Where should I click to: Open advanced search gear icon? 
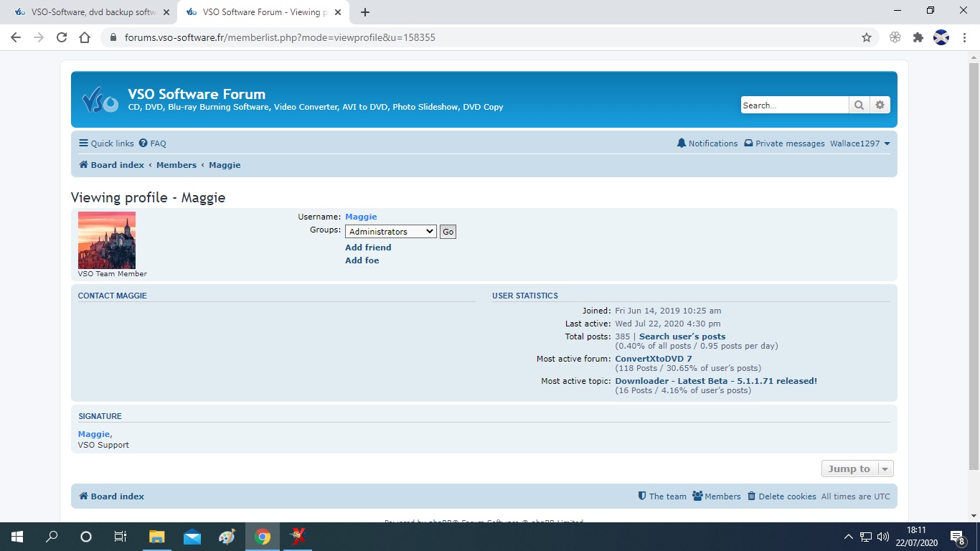[x=880, y=105]
